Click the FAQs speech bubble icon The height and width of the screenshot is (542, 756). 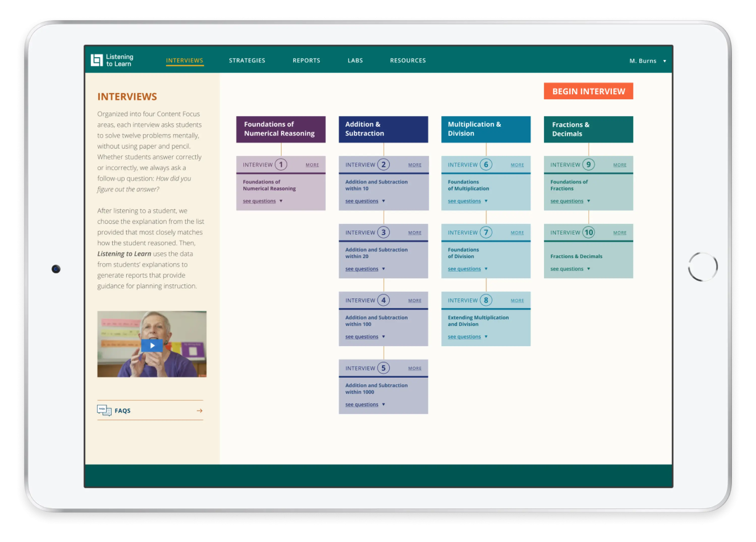(x=104, y=410)
